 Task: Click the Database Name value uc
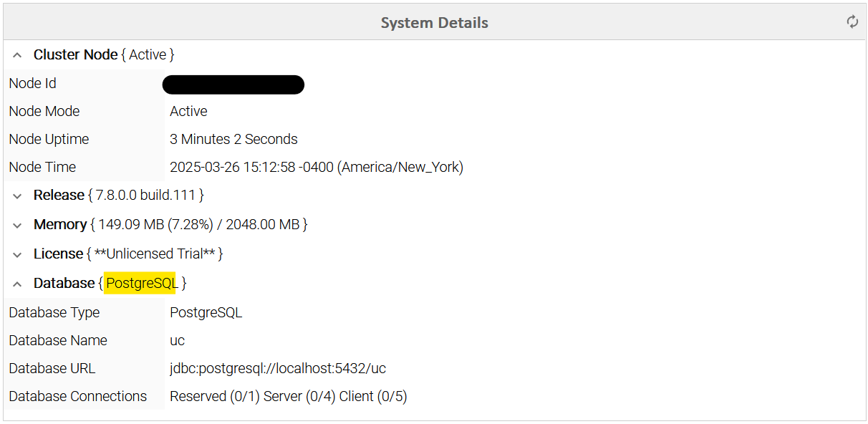click(177, 340)
